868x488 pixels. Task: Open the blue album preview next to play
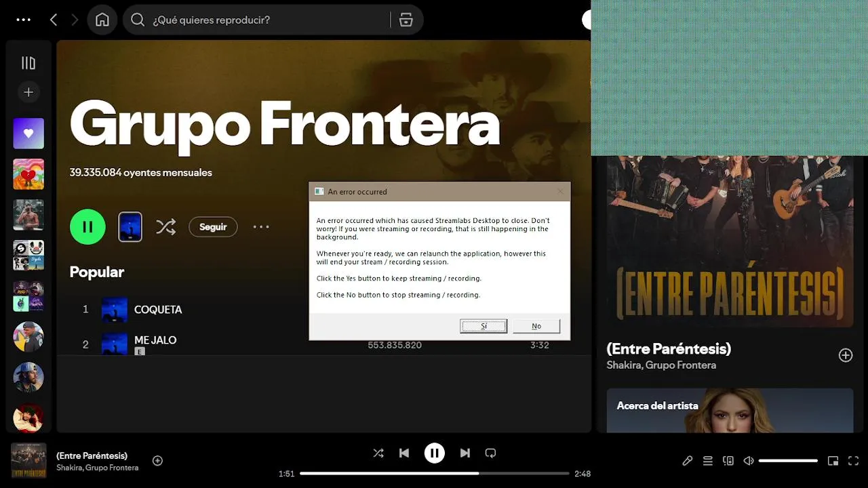(x=130, y=226)
